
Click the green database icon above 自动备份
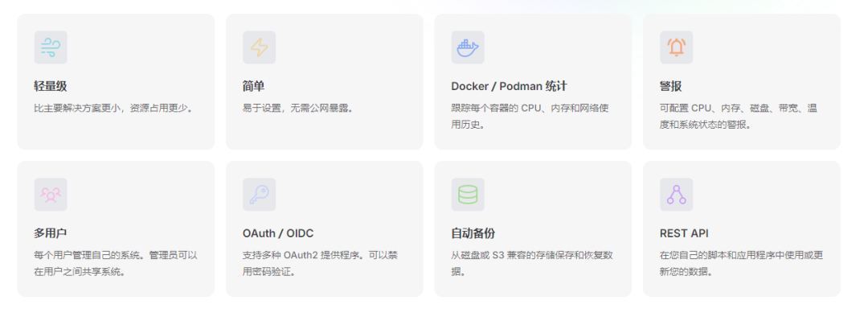click(x=468, y=195)
